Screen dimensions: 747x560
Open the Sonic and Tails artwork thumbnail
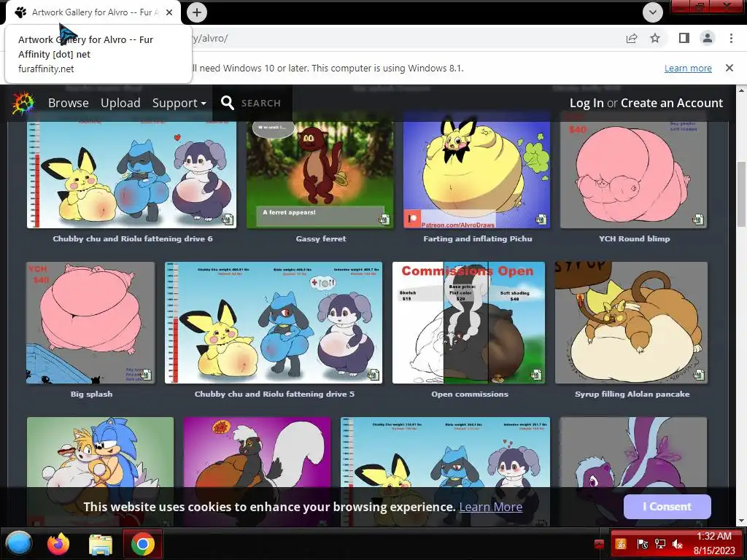pos(101,452)
